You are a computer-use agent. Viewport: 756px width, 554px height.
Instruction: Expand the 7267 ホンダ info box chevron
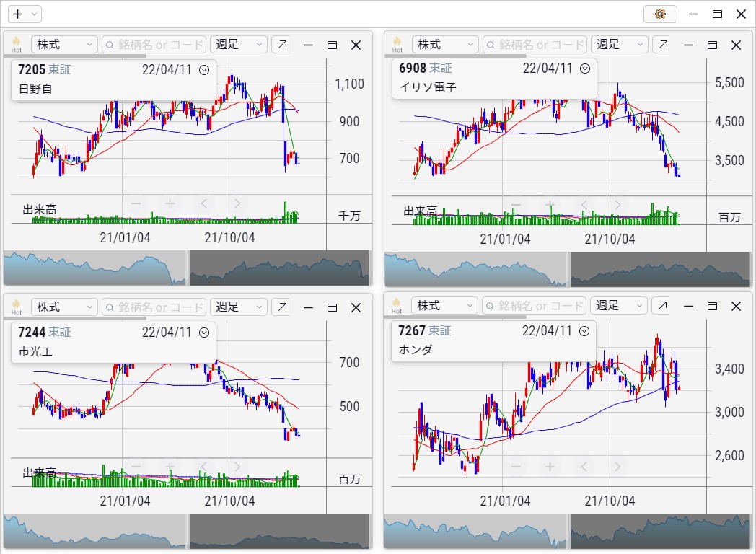click(x=584, y=331)
